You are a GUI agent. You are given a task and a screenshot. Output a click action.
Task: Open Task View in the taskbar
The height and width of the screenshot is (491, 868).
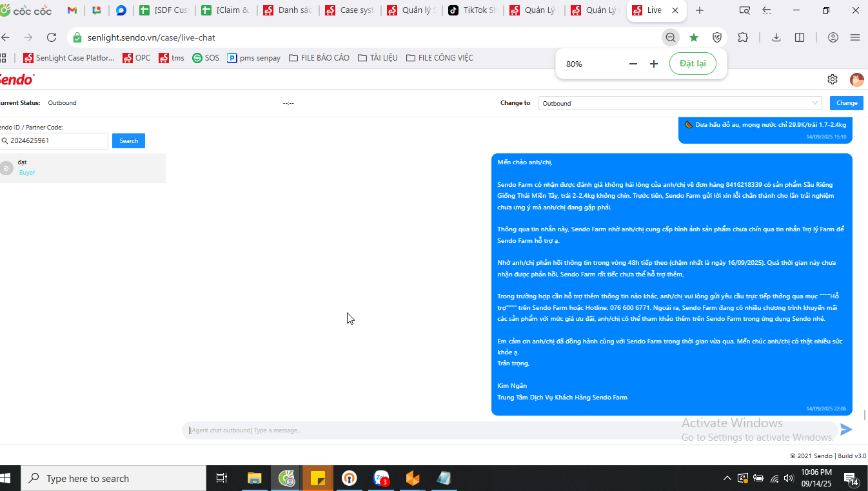pos(221,478)
